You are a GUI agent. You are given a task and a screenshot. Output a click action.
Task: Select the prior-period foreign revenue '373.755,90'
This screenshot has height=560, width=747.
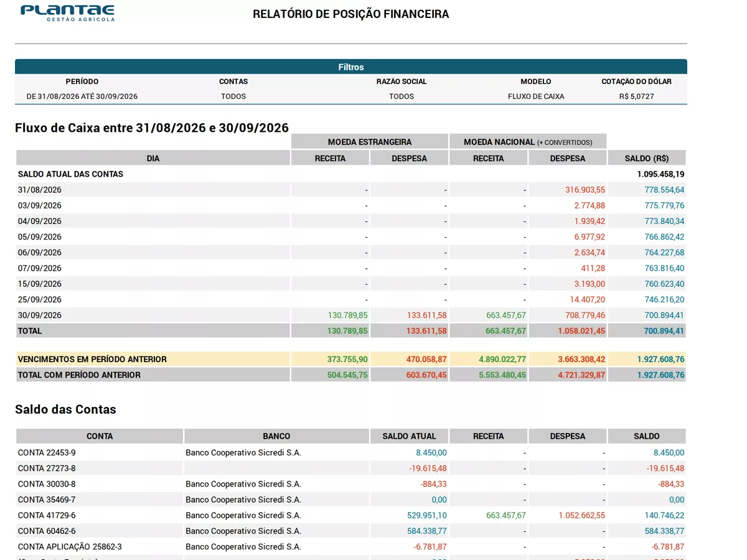347,359
